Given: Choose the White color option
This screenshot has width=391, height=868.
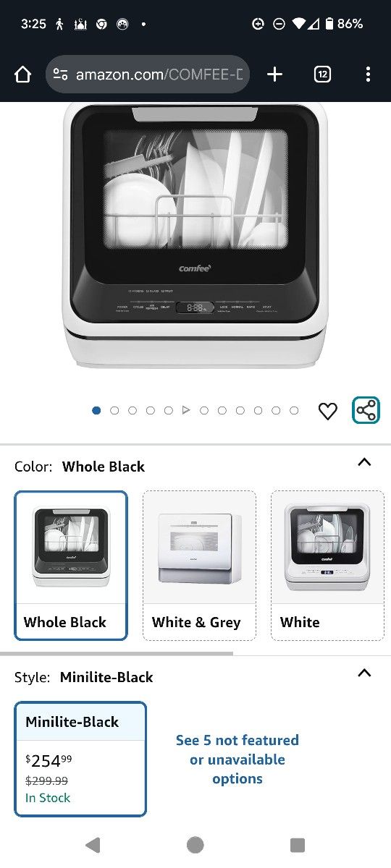Looking at the screenshot, I should coord(327,566).
